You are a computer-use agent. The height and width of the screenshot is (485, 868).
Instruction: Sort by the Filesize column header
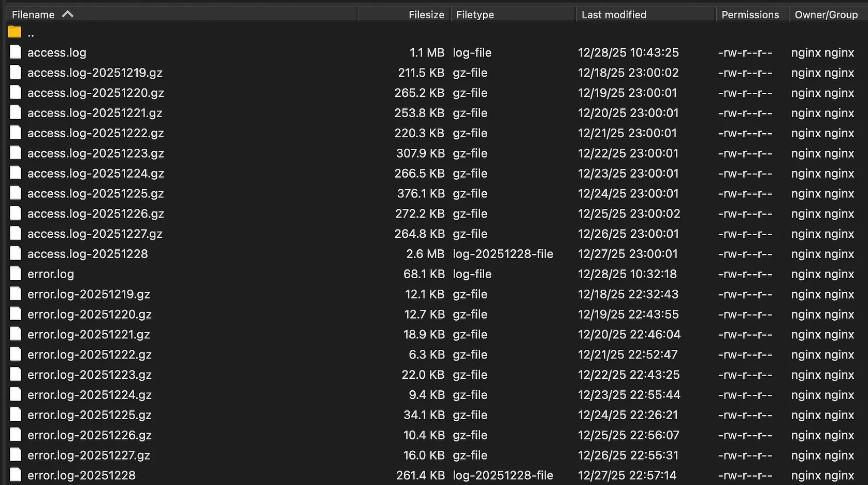[x=426, y=15]
